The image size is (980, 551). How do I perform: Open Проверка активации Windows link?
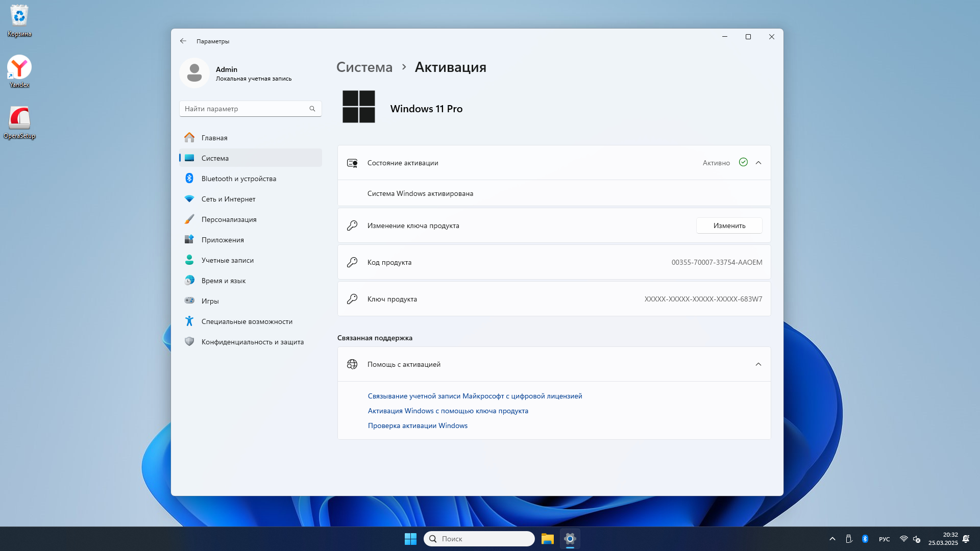click(x=418, y=425)
